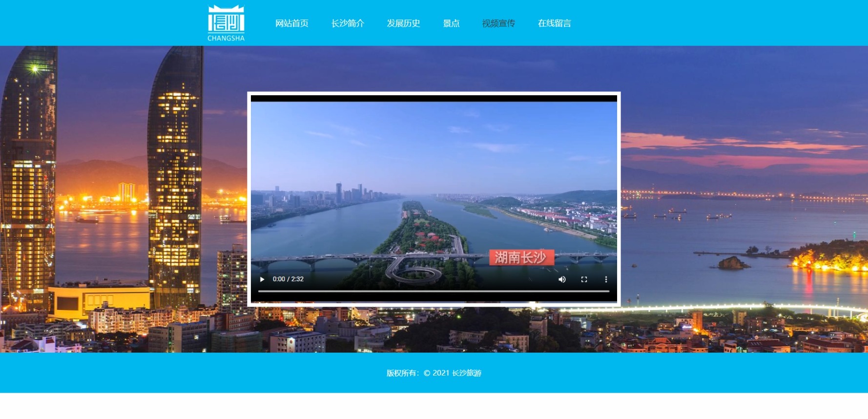Enter fullscreen mode on the video
868x419 pixels.
584,279
